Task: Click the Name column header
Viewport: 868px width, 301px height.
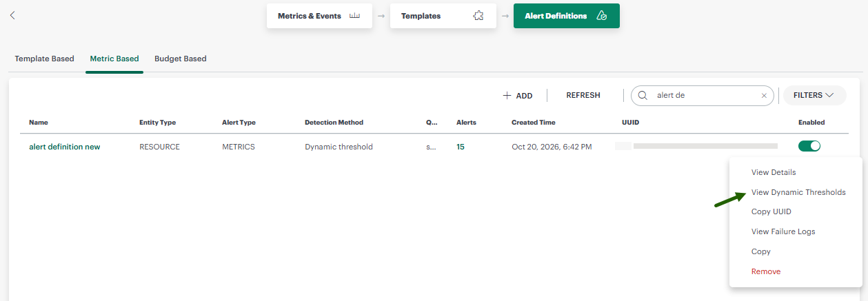Action: 39,123
